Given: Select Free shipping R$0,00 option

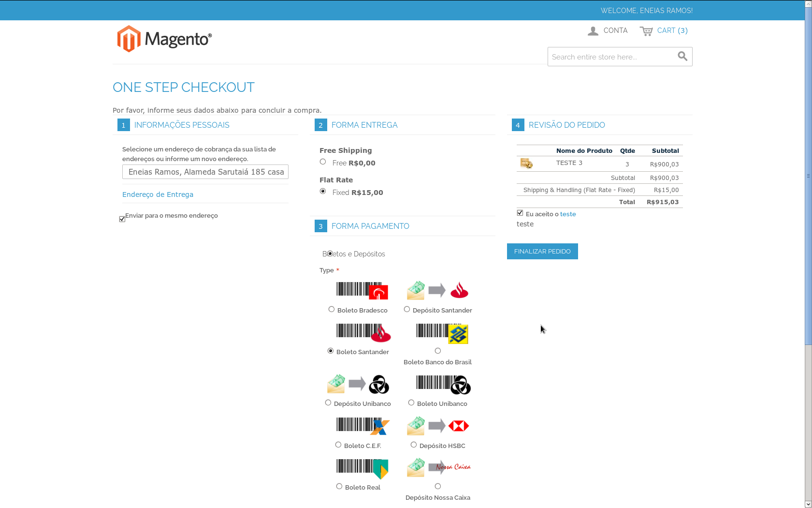Looking at the screenshot, I should 323,162.
